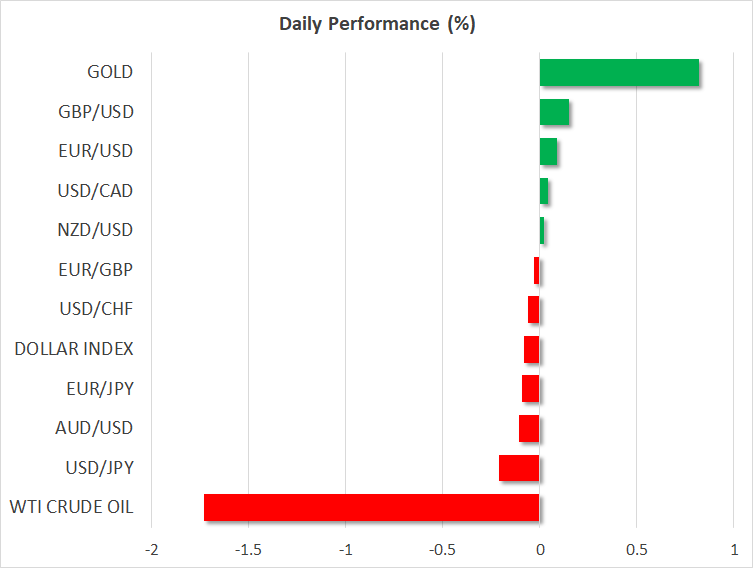The height and width of the screenshot is (568, 753).
Task: Select the 0.5 axis tick label
Action: pyautogui.click(x=636, y=550)
